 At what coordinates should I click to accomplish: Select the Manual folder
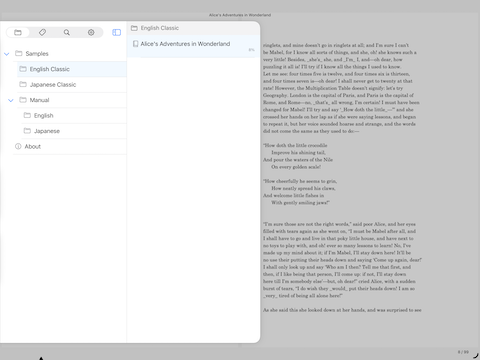(x=72, y=100)
